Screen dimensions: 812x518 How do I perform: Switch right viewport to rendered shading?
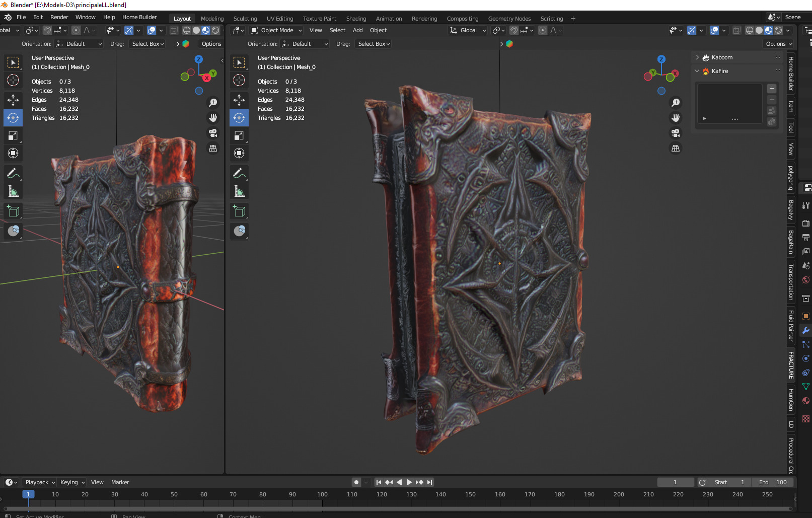pyautogui.click(x=778, y=30)
